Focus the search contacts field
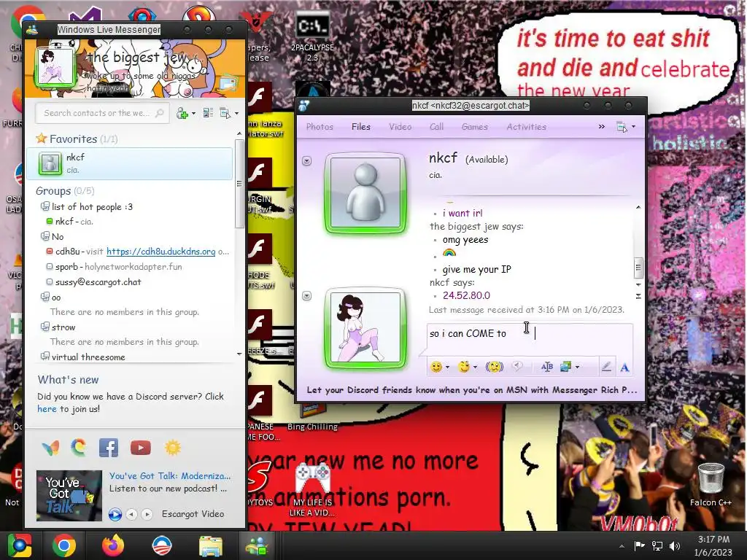The height and width of the screenshot is (560, 747). click(102, 113)
